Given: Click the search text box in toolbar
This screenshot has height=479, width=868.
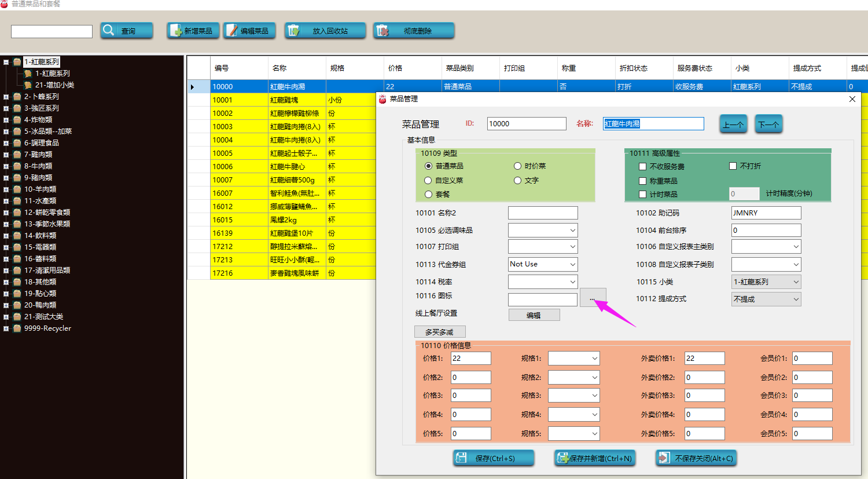Looking at the screenshot, I should (52, 31).
